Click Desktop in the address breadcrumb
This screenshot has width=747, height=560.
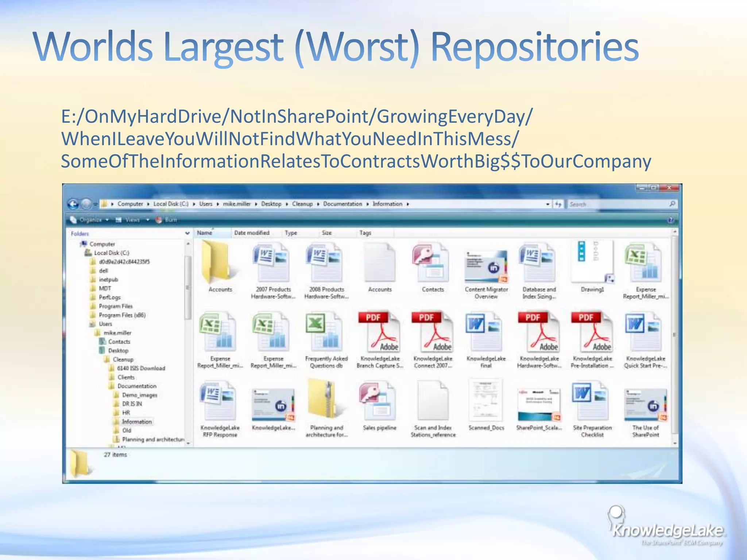pyautogui.click(x=271, y=204)
